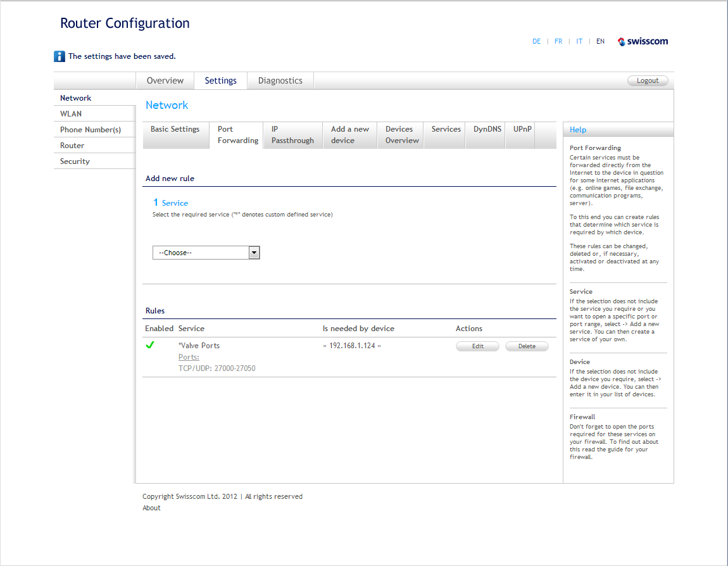Viewport: 728px width, 566px height.
Task: Open Phone Number(s) in the sidebar
Action: [x=91, y=130]
